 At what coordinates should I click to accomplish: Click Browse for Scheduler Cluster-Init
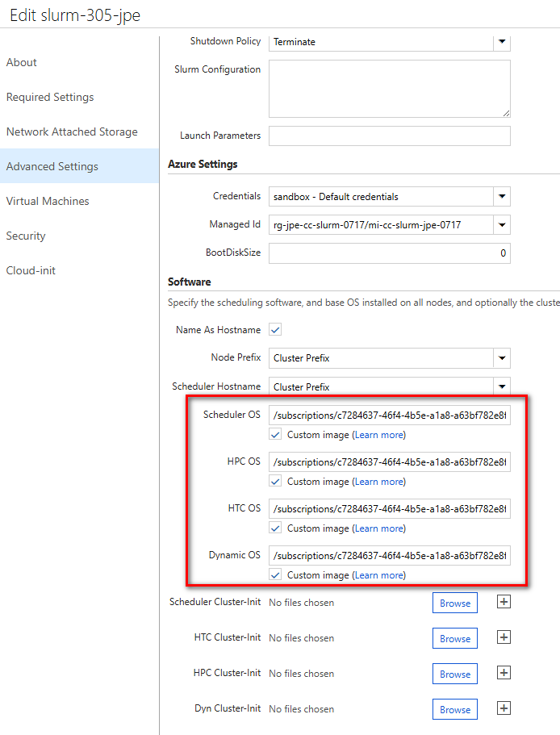point(455,603)
